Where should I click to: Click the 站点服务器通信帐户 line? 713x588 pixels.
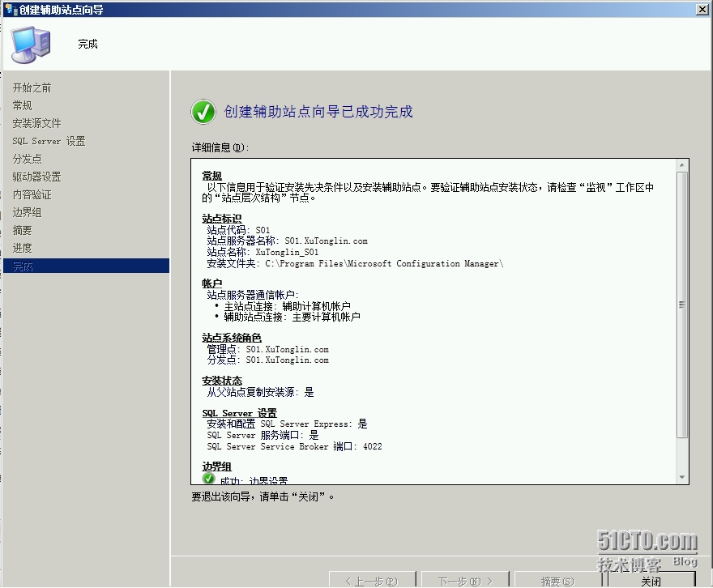click(x=253, y=295)
